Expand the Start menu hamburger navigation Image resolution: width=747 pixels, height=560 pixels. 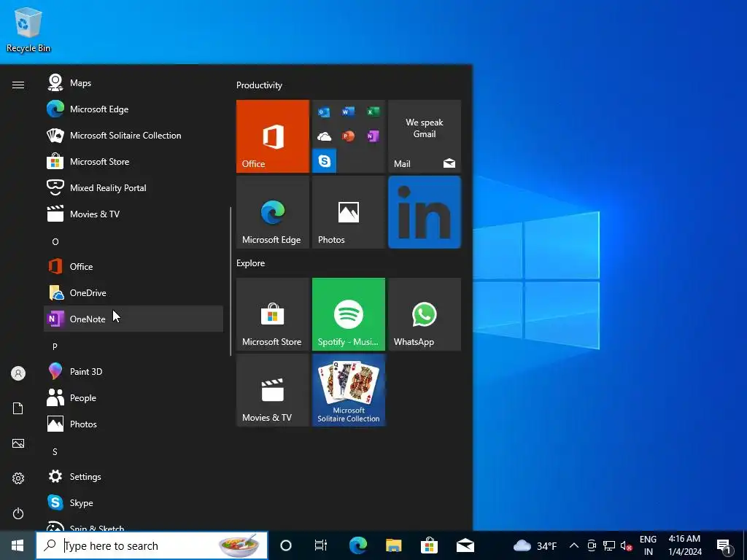coord(18,85)
